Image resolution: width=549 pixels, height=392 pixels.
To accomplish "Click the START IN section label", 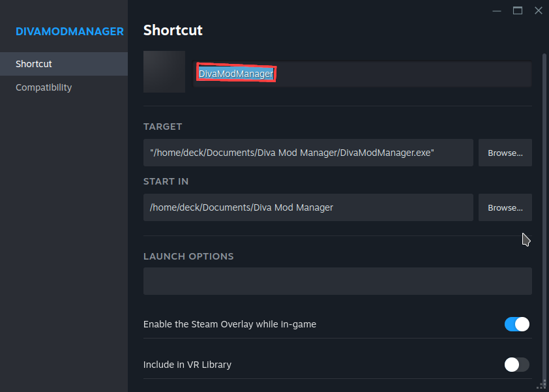I will point(166,181).
